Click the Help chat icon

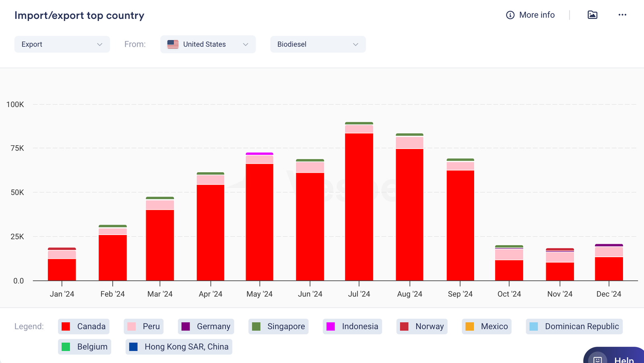pyautogui.click(x=598, y=359)
